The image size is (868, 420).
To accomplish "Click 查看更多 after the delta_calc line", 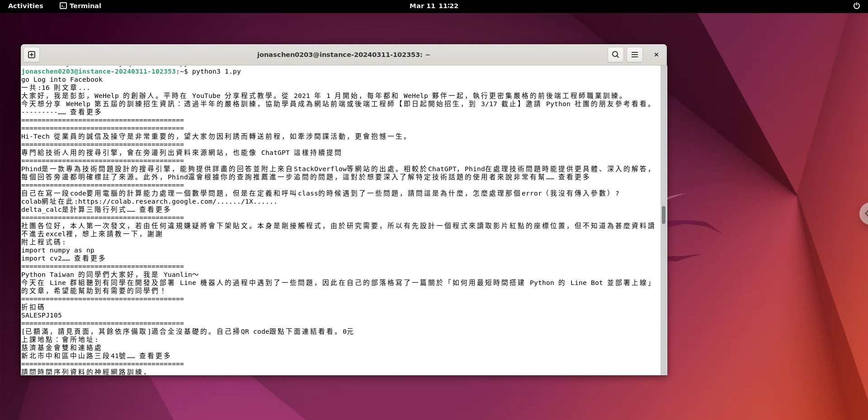I will click(x=155, y=210).
